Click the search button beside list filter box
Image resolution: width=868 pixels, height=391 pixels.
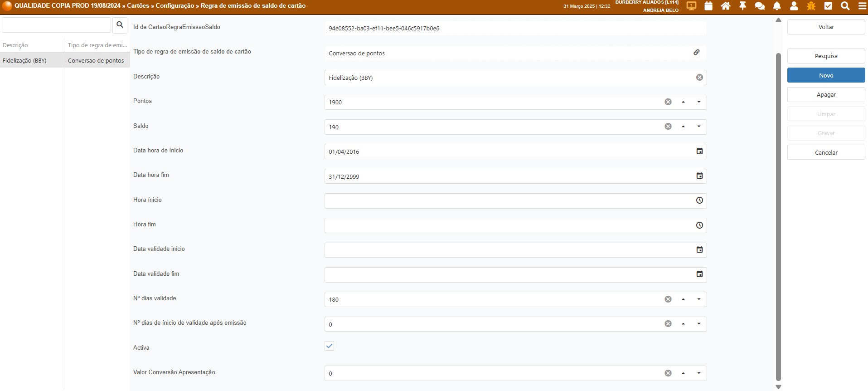[x=120, y=25]
